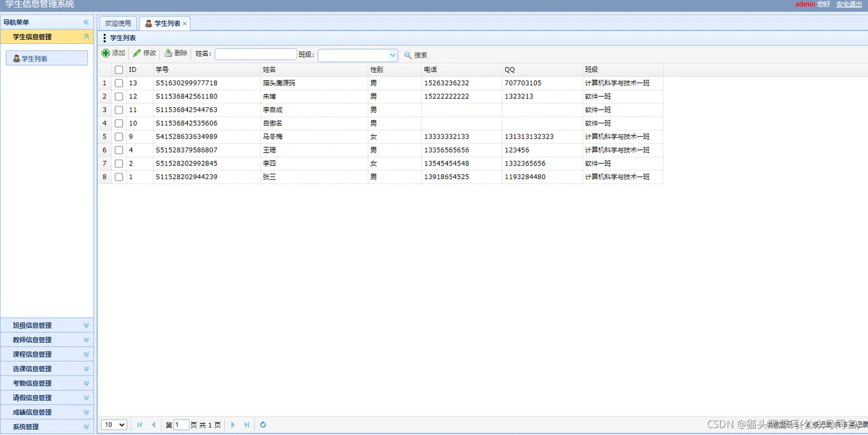Toggle the select-all checkbox in table header
The height and width of the screenshot is (435, 868).
tap(119, 70)
